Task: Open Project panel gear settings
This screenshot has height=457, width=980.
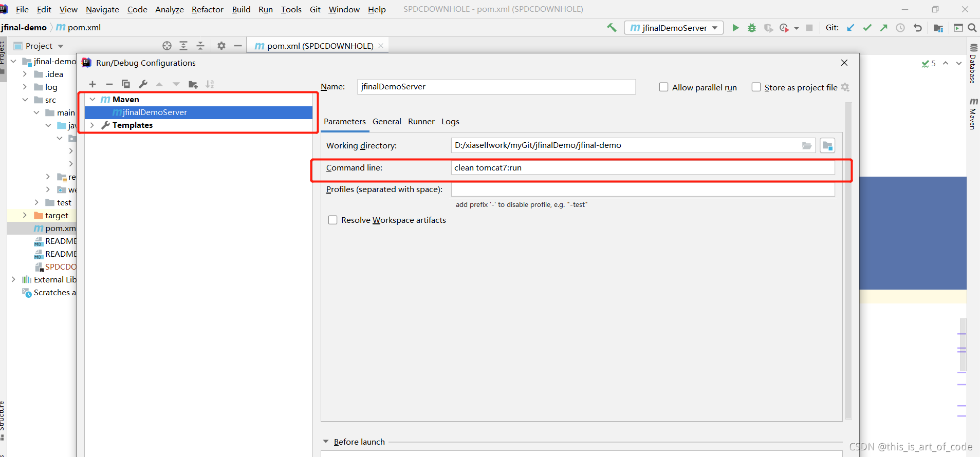Action: pos(221,46)
